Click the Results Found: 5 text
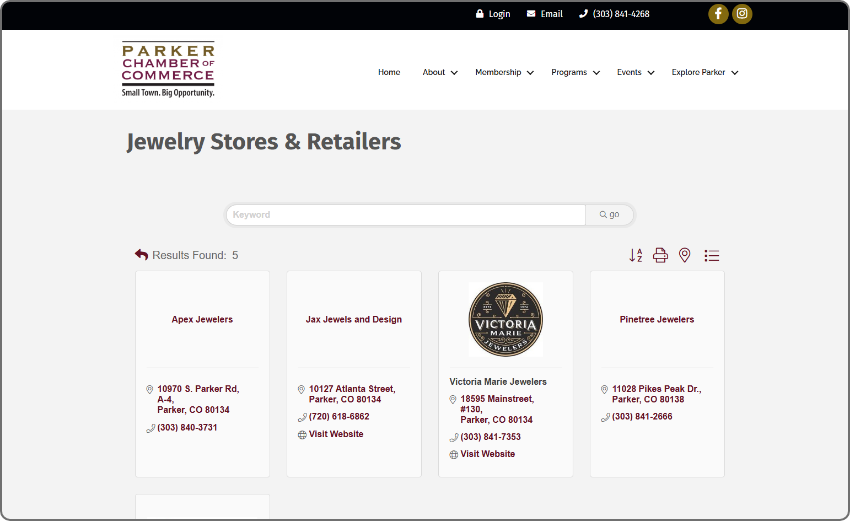This screenshot has height=521, width=850. tap(195, 255)
